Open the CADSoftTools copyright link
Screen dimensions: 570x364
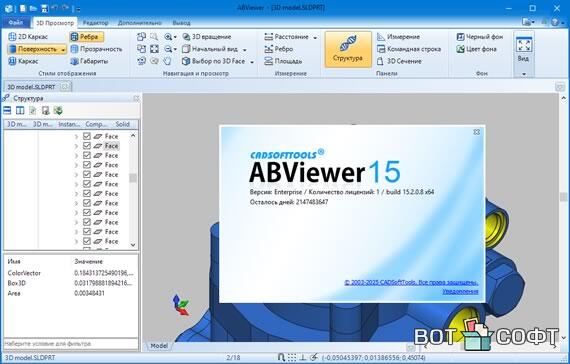pos(411,283)
